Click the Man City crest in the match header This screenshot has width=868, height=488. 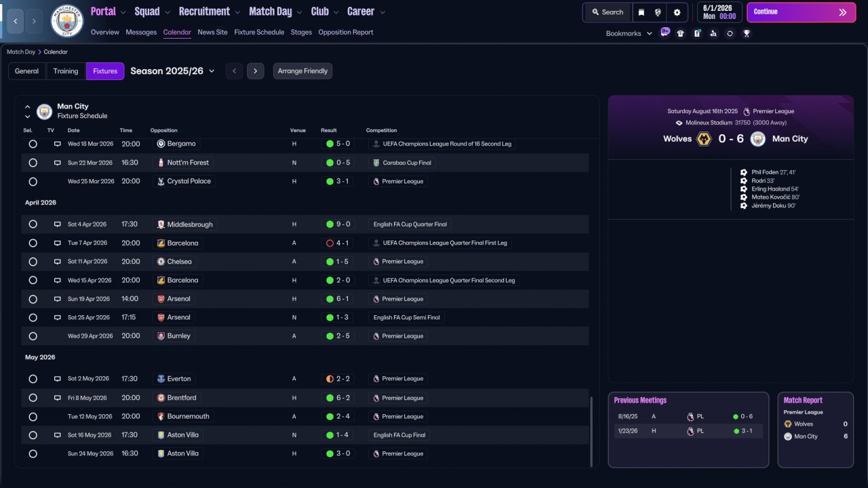(x=758, y=139)
